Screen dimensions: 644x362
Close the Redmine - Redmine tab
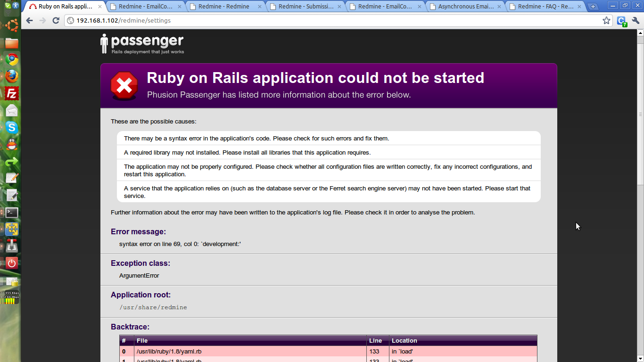(x=260, y=7)
